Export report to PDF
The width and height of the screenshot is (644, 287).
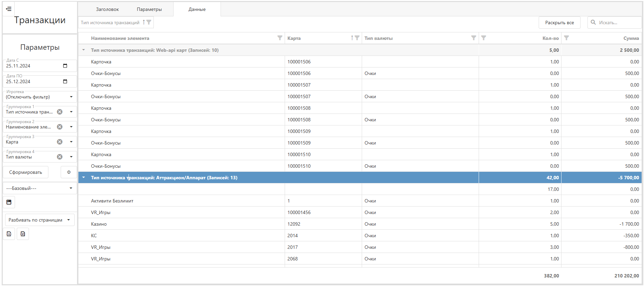coord(23,234)
